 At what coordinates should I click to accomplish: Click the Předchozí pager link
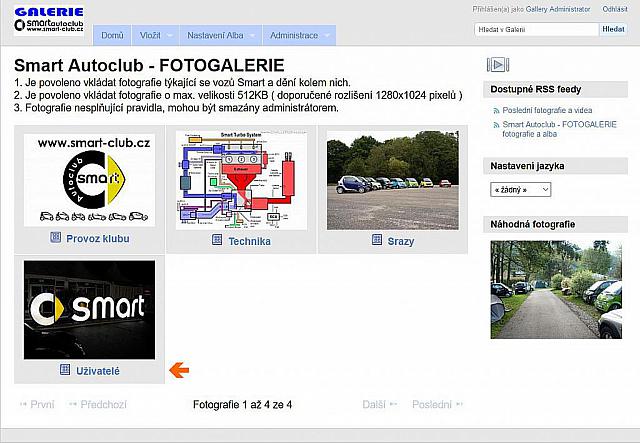point(98,405)
